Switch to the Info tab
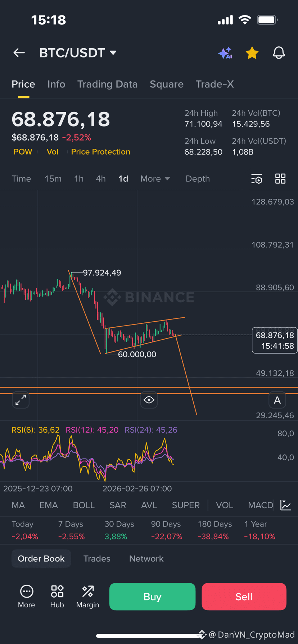This screenshot has width=298, height=644. [56, 84]
